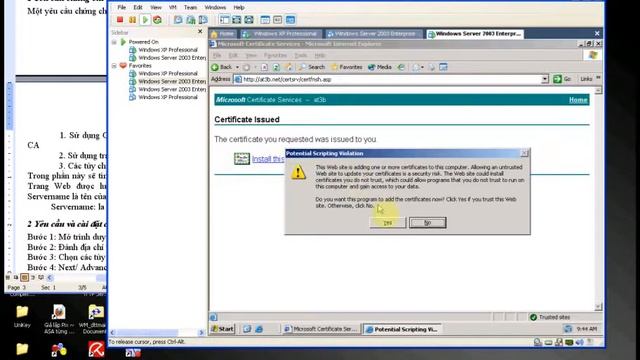Open the Snapshot Manager toolbar icon
Image resolution: width=640 pixels, height=360 pixels.
203,20
